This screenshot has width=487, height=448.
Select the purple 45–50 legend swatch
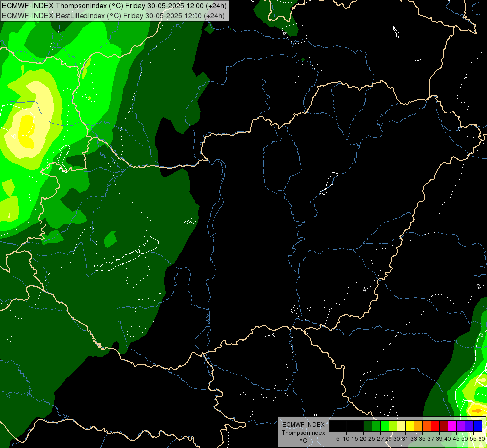pyautogui.click(x=461, y=426)
